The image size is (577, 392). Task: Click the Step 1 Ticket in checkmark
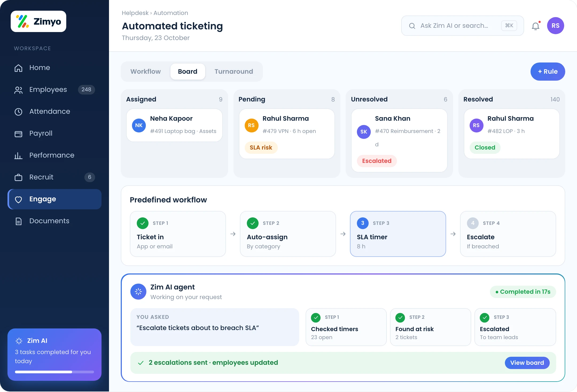(x=143, y=223)
